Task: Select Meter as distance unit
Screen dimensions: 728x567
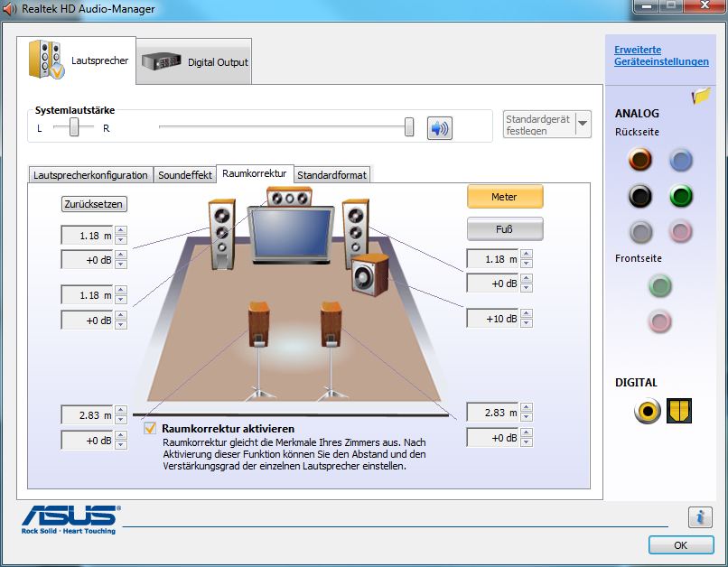Action: [505, 197]
